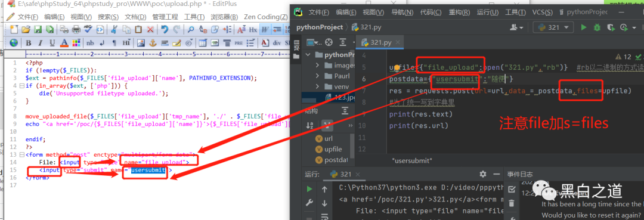Image resolution: width=644 pixels, height=220 pixels.
Task: Insert paragraph mark tag in EditPlus
Action: coord(114,43)
